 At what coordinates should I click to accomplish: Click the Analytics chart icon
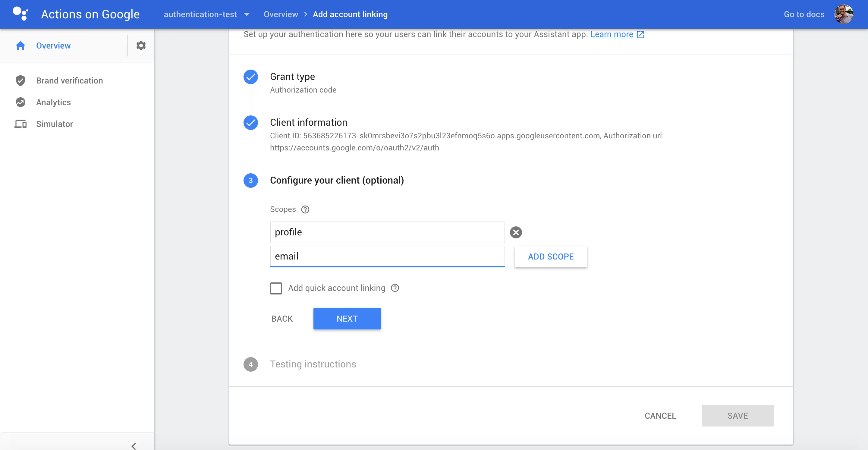pyautogui.click(x=20, y=102)
